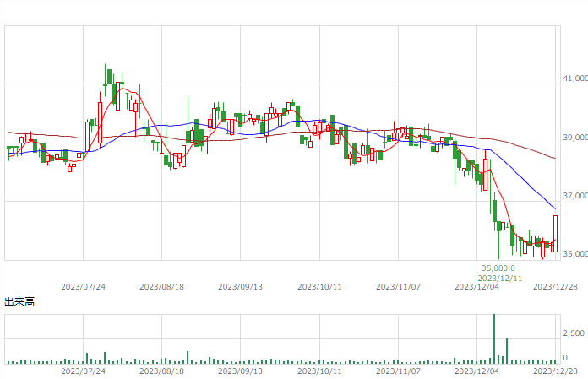Image resolution: width=588 pixels, height=379 pixels.
Task: Click 2023/10/11 date under the price chart
Action: coord(319,286)
